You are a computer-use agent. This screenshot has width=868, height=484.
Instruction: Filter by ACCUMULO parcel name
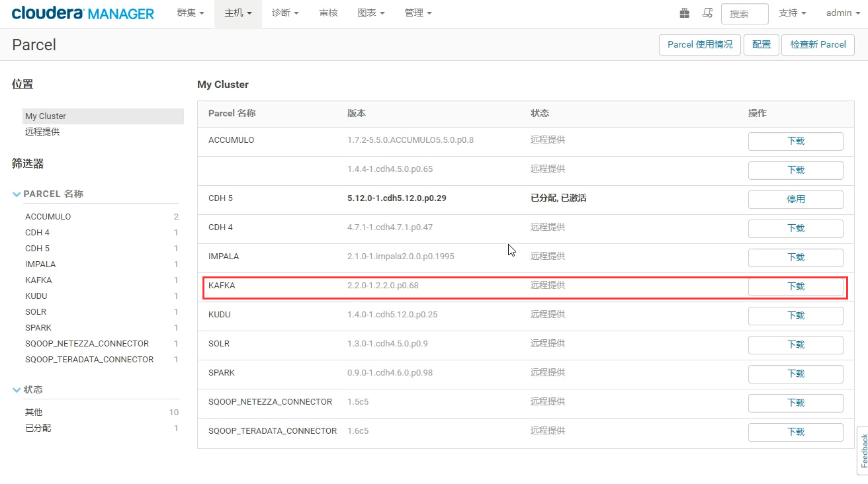pyautogui.click(x=48, y=217)
